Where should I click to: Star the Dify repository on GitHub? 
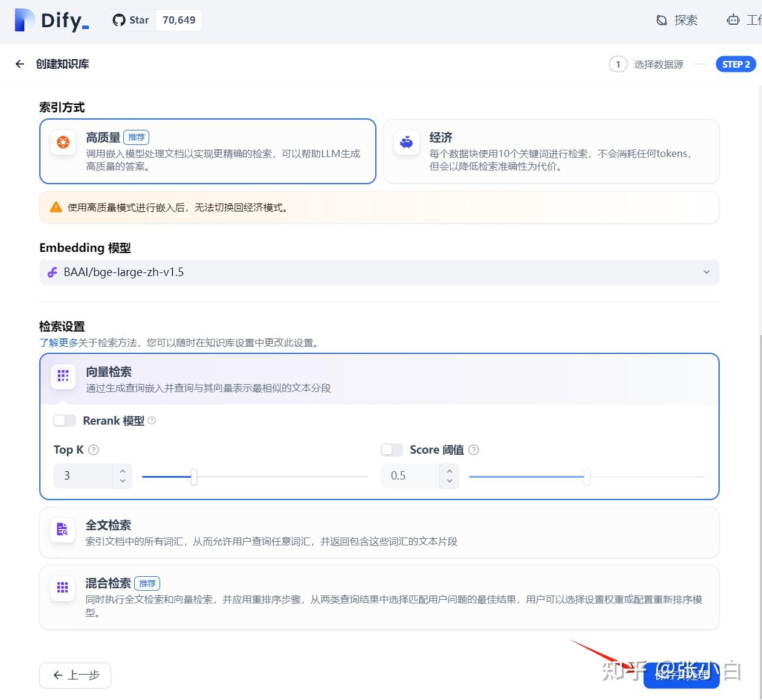pyautogui.click(x=130, y=19)
